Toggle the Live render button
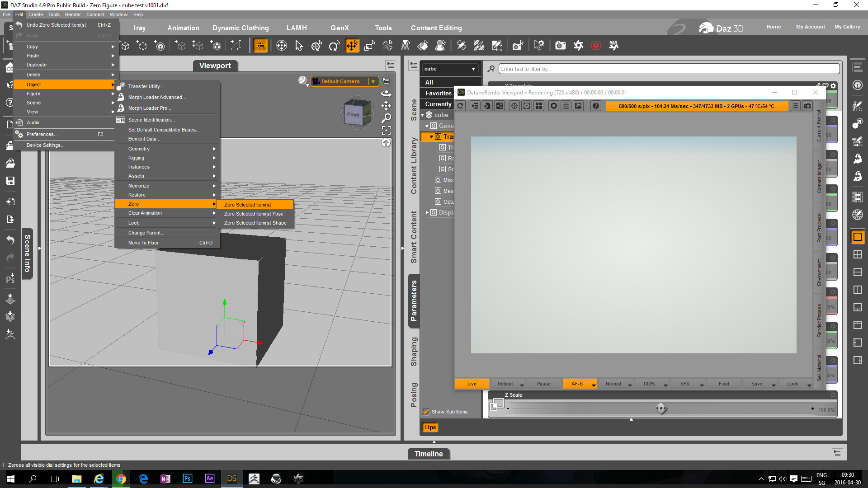Image resolution: width=868 pixels, height=488 pixels. (472, 384)
